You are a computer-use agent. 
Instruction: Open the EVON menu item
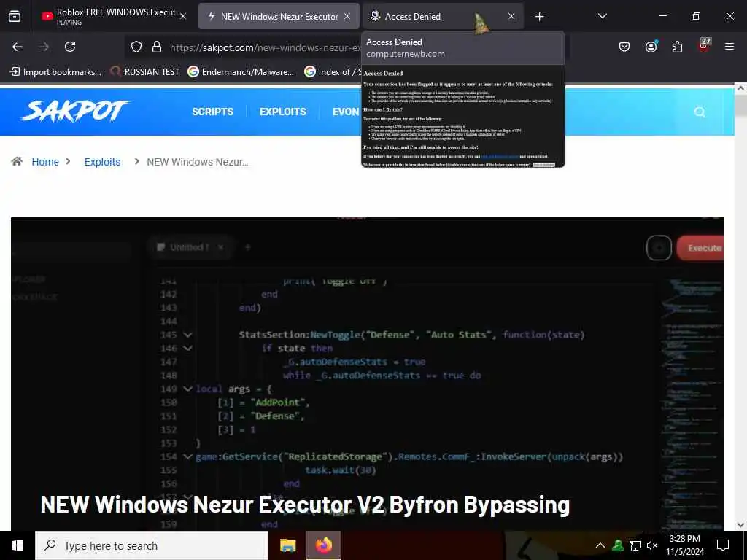pos(346,112)
